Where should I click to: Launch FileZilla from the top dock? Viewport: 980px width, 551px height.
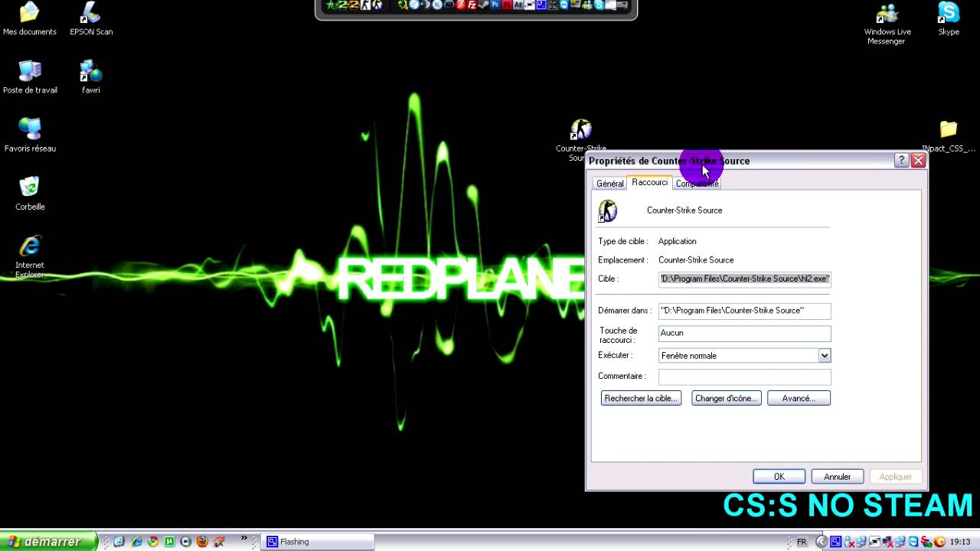(472, 5)
